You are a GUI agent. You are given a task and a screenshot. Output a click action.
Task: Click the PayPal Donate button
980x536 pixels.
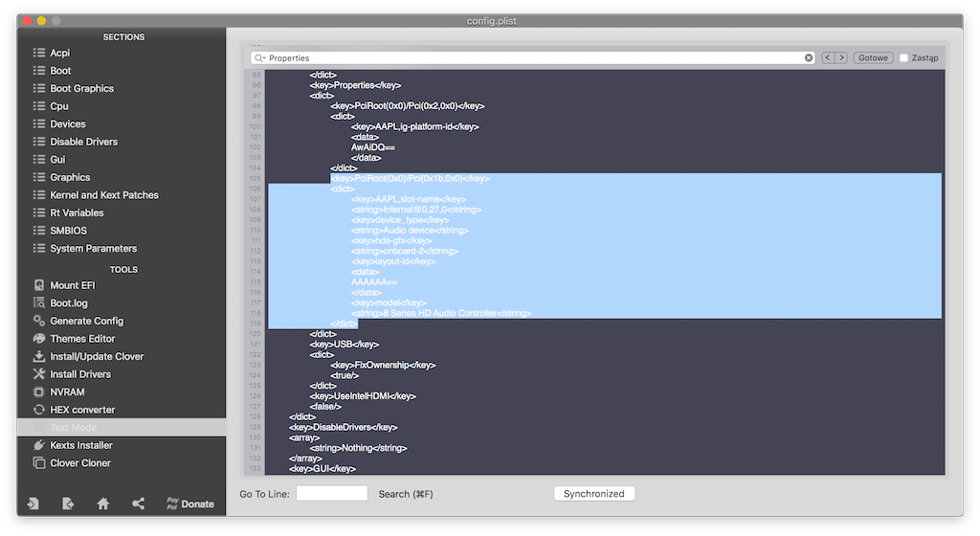[x=189, y=503]
